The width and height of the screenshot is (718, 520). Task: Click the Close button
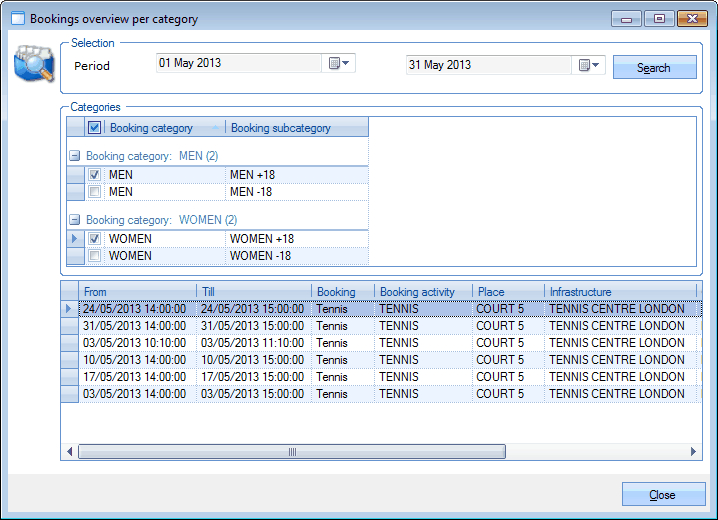pos(662,495)
